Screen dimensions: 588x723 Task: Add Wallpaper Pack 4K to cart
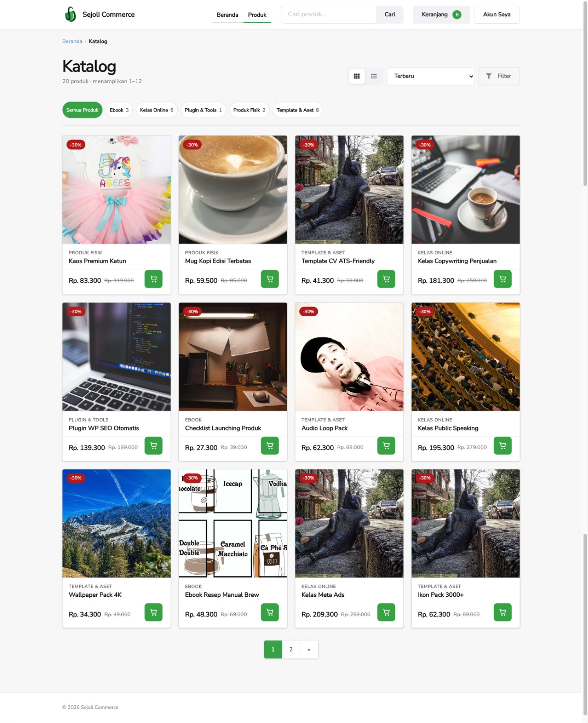(x=154, y=612)
